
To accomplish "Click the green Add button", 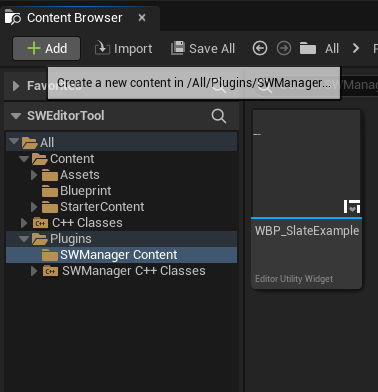I will 46,49.
